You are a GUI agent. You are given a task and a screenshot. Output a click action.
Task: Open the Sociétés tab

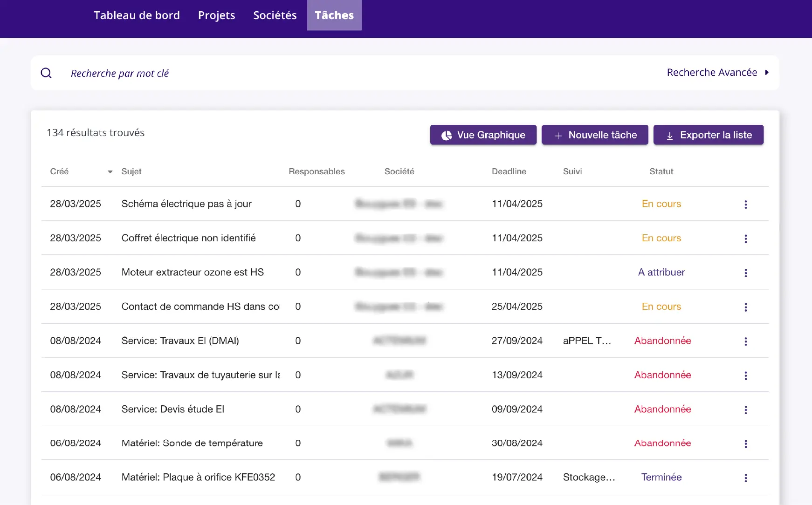coord(275,15)
